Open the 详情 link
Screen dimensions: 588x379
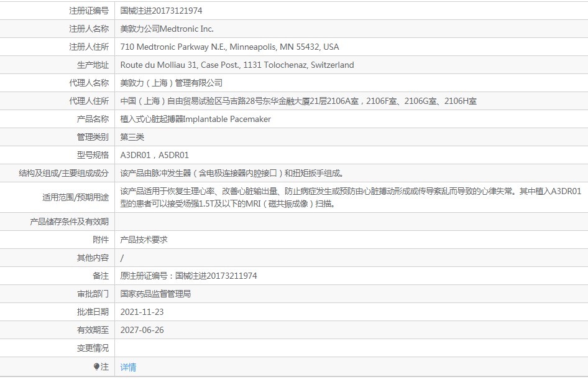(128, 367)
